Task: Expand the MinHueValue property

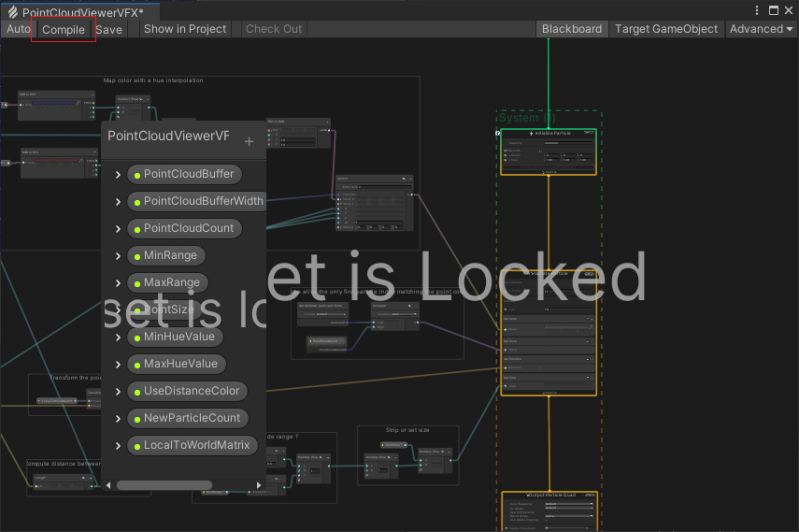Action: click(x=118, y=337)
